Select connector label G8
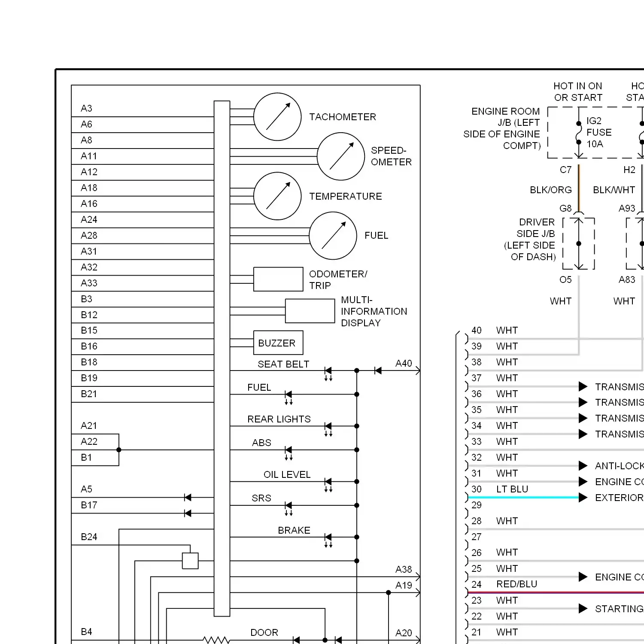Viewport: 644px width, 644px height. point(565,208)
